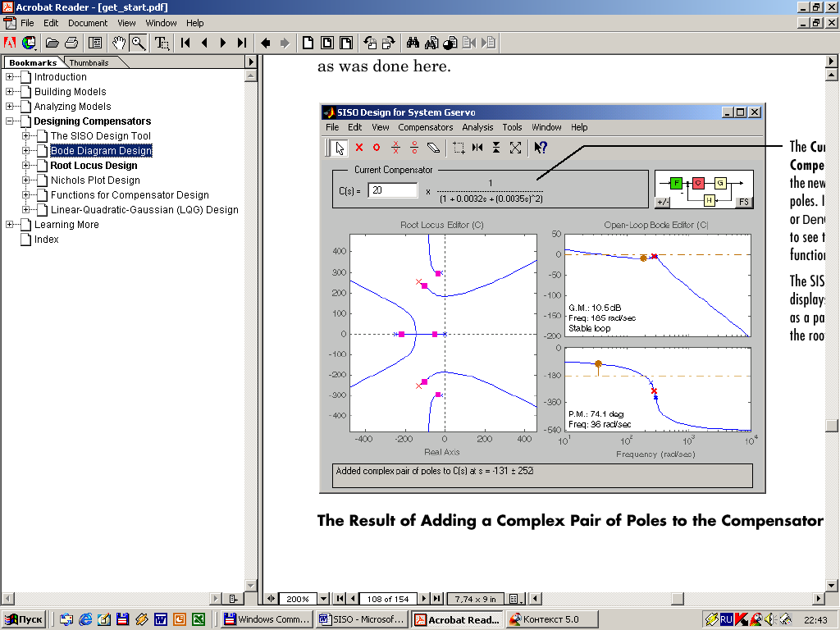Click the RU language tray indicator
Image resolution: width=840 pixels, height=630 pixels.
(x=726, y=619)
